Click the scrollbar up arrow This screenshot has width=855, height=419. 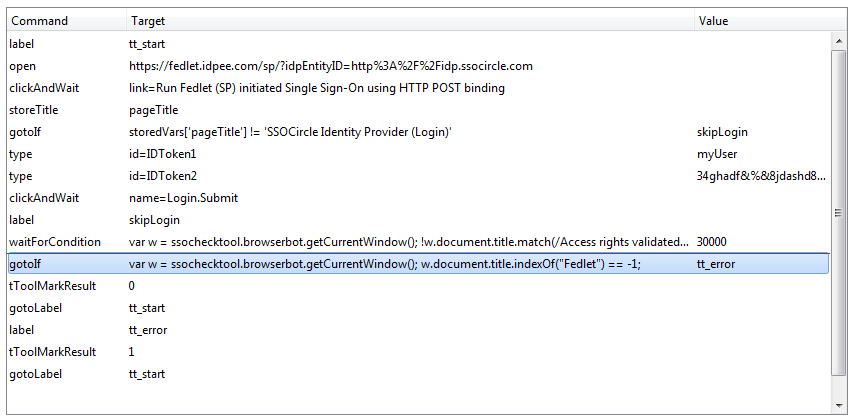838,40
